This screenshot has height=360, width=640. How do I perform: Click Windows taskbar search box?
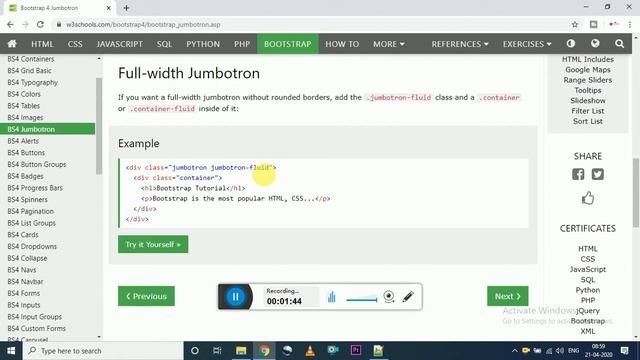coord(103,351)
